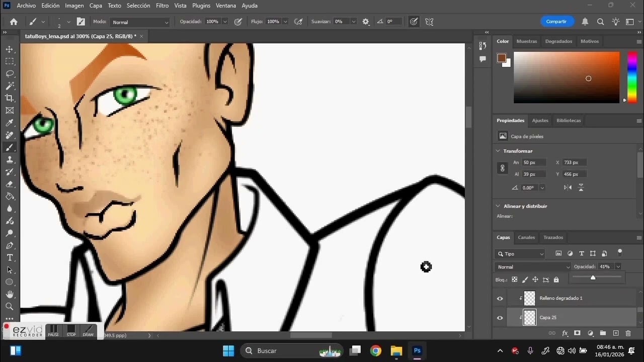Toggle lock all for layer

pos(556,280)
